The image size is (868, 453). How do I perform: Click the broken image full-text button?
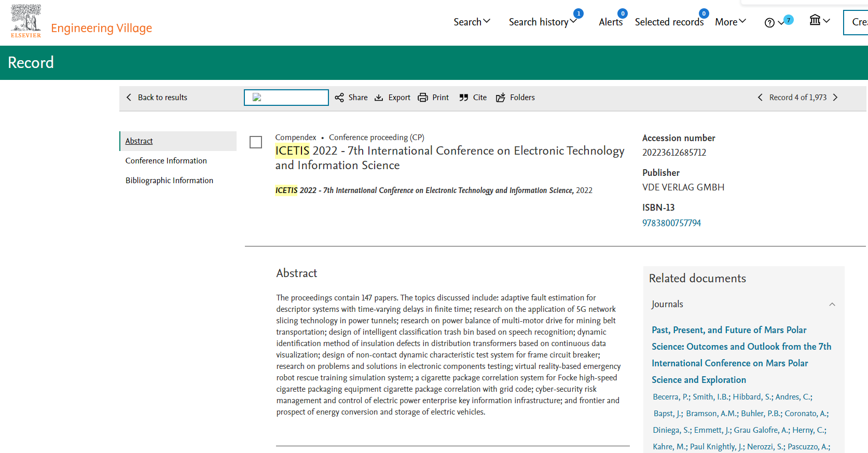coord(286,98)
